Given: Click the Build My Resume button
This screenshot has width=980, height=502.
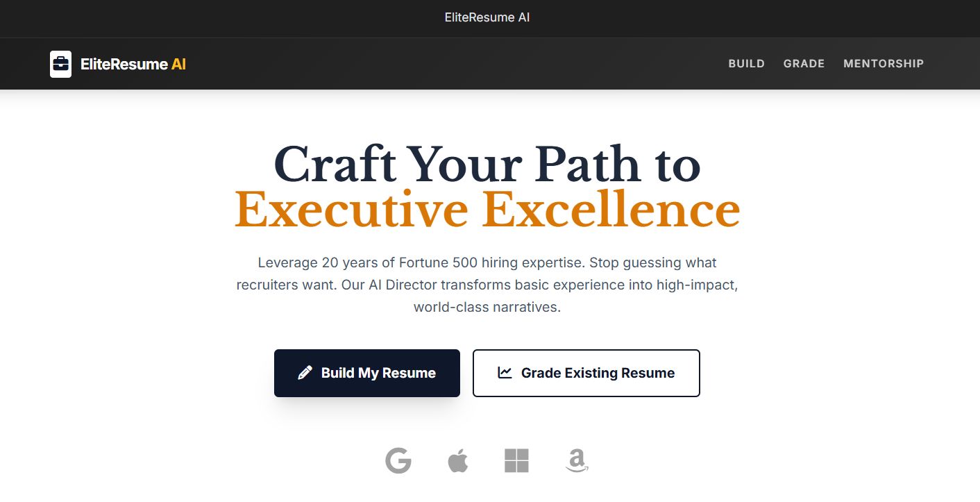Looking at the screenshot, I should coord(367,372).
